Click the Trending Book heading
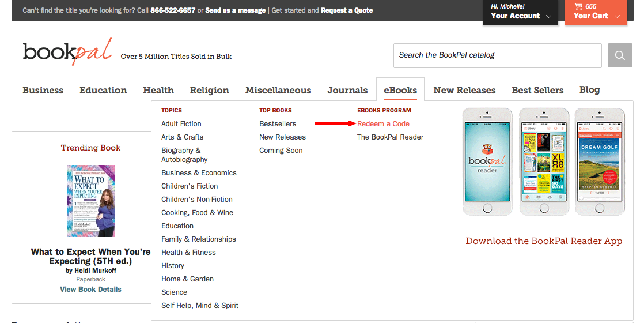644x323 pixels. (x=91, y=148)
